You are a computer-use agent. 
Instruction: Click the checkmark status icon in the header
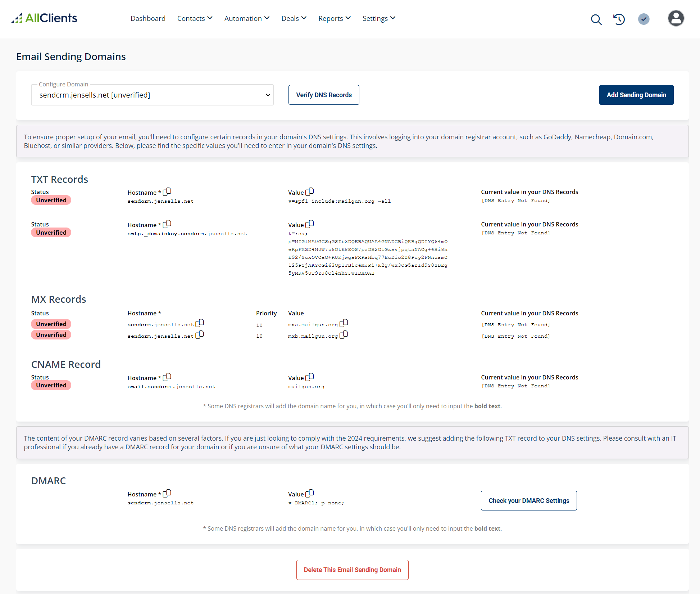644,19
